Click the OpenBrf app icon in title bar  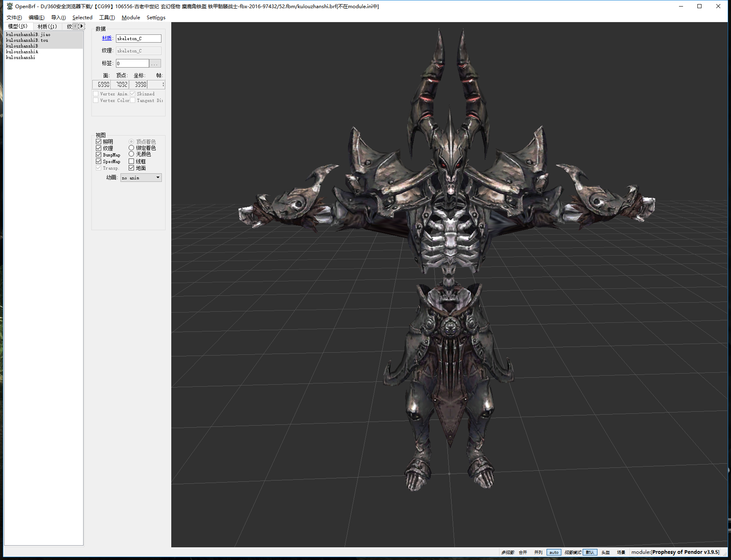(10, 6)
